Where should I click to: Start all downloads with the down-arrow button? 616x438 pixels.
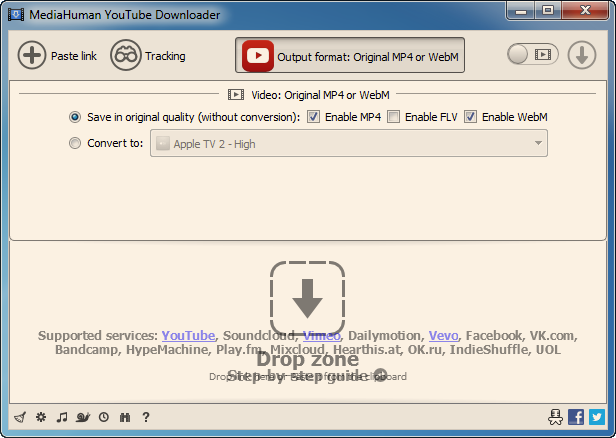pyautogui.click(x=581, y=55)
